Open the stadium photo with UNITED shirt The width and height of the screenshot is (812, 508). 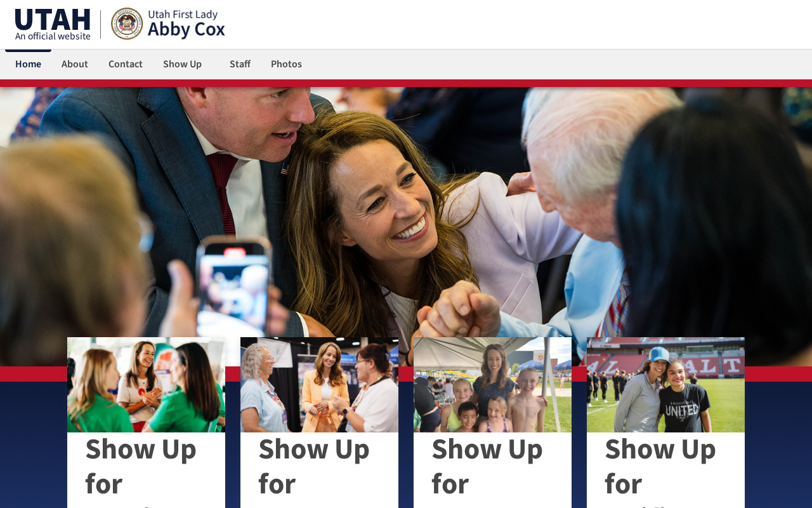coord(665,385)
